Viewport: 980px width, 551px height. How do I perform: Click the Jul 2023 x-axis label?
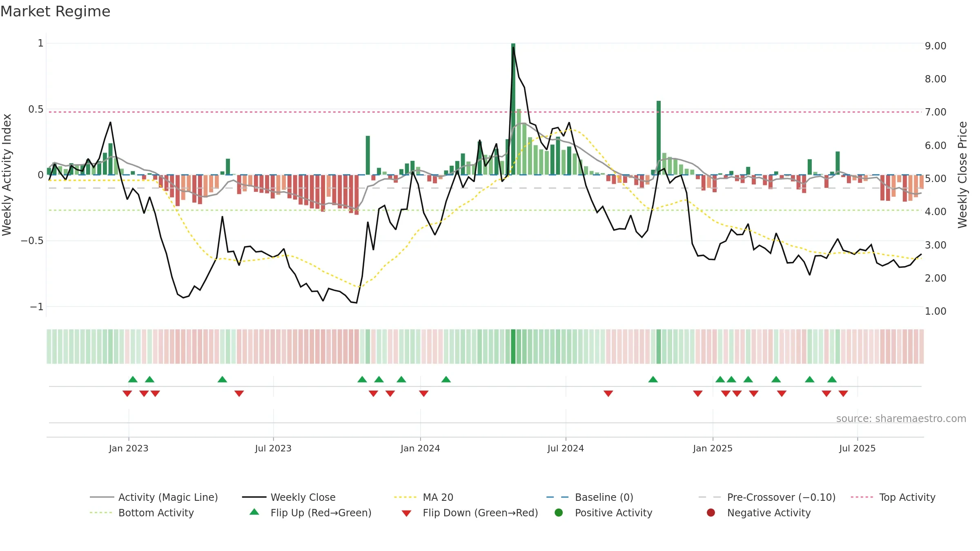[273, 448]
